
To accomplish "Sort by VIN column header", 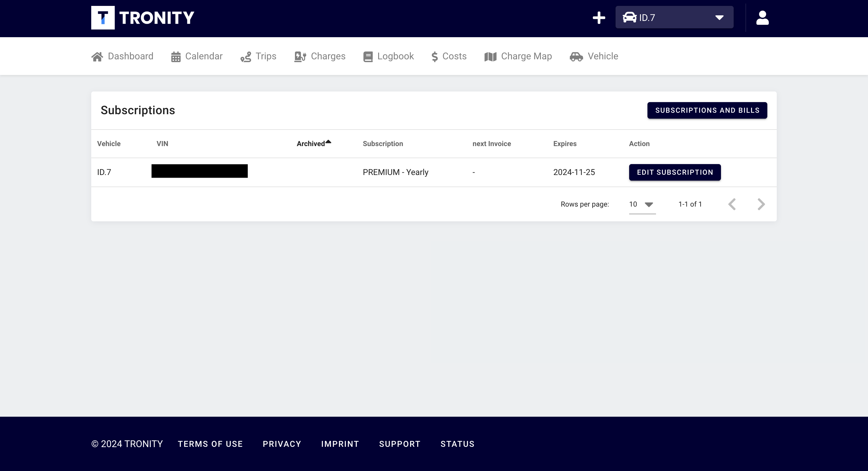I will tap(162, 143).
